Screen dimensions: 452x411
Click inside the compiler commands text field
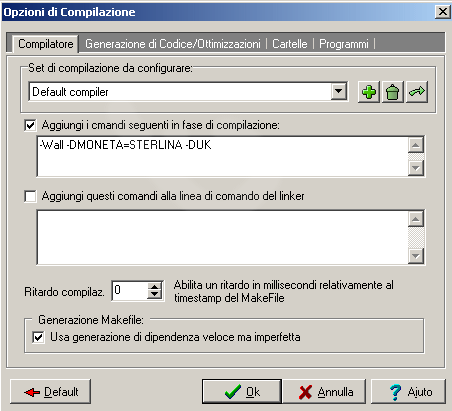(x=222, y=156)
